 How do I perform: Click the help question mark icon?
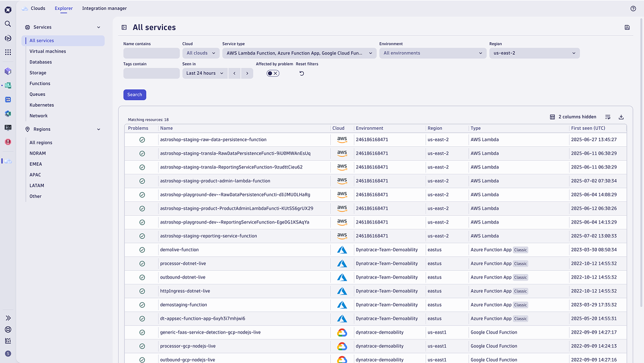(x=633, y=8)
